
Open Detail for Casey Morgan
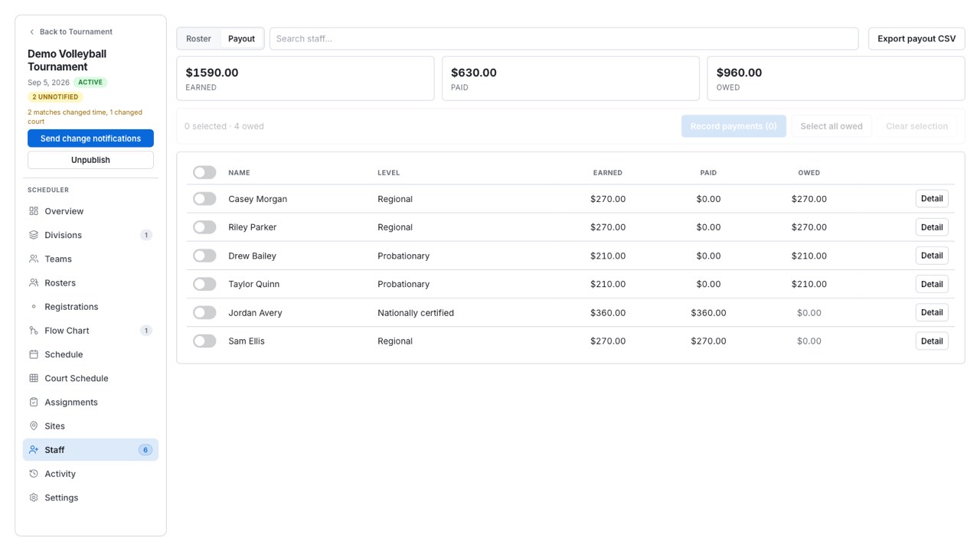(x=932, y=199)
